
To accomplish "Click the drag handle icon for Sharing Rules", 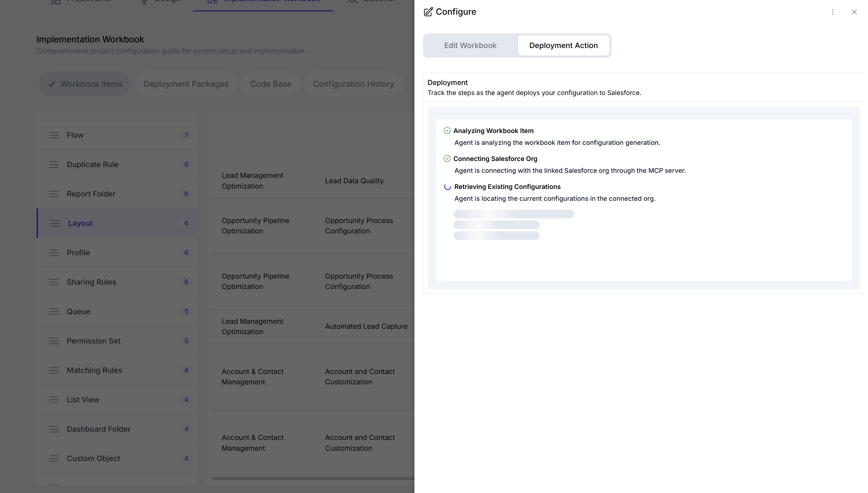I will [x=54, y=282].
